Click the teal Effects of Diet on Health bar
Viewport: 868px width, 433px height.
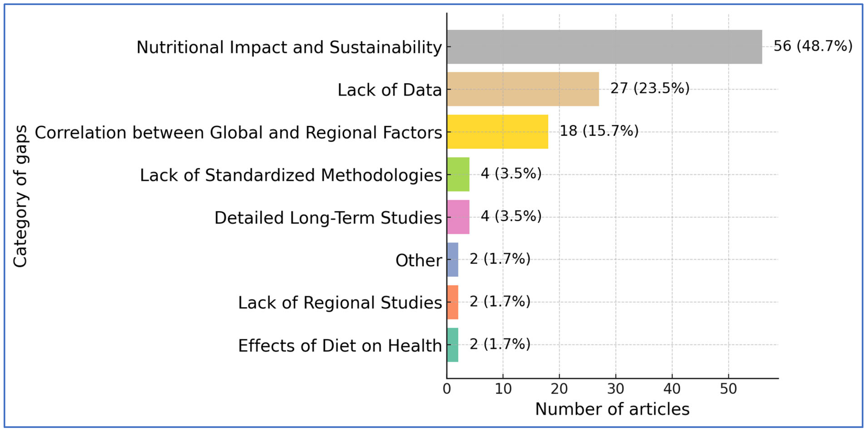tap(453, 345)
